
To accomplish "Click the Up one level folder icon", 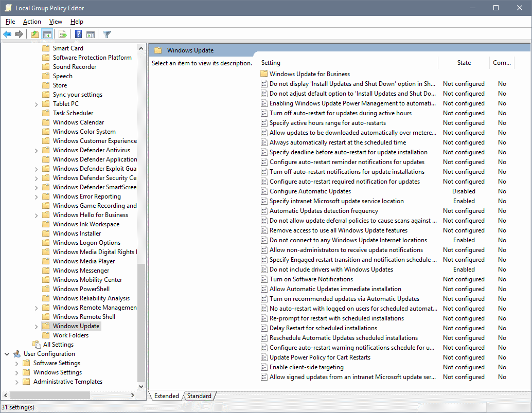I will point(34,34).
